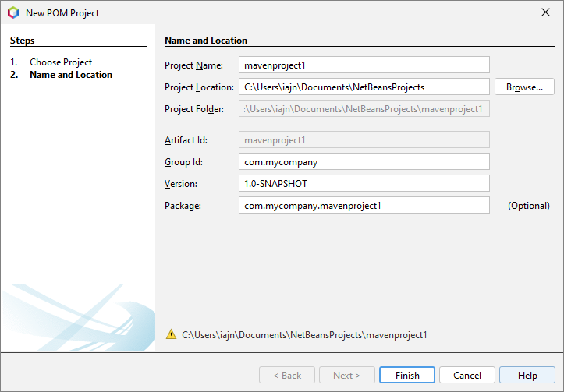The width and height of the screenshot is (564, 392).
Task: Click the Group Id label
Action: click(183, 162)
